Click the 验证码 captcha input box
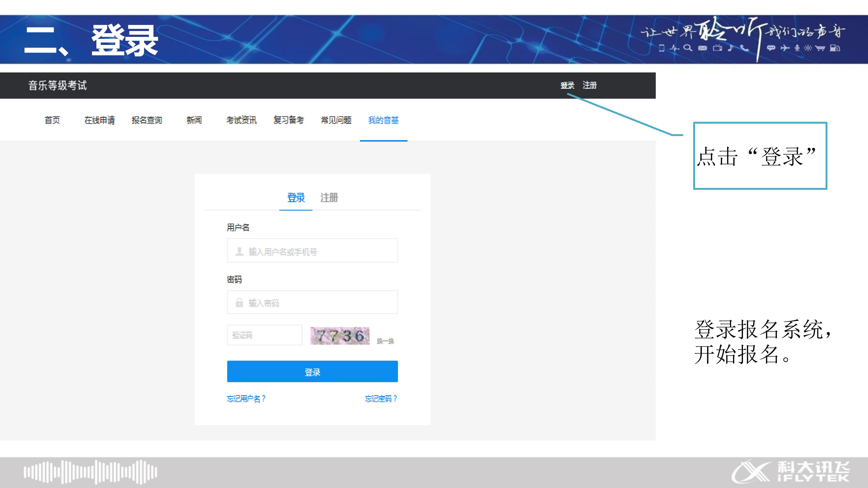This screenshot has width=868, height=488. pyautogui.click(x=265, y=335)
